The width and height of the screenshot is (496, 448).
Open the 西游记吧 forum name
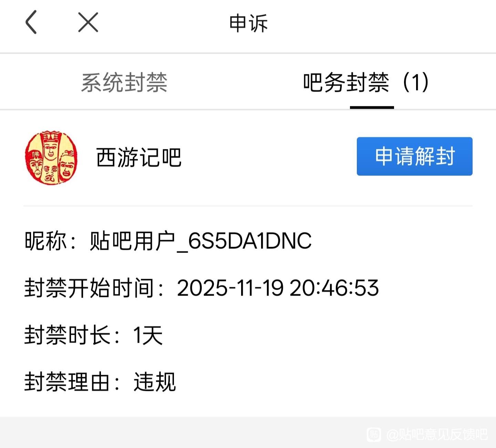[139, 158]
